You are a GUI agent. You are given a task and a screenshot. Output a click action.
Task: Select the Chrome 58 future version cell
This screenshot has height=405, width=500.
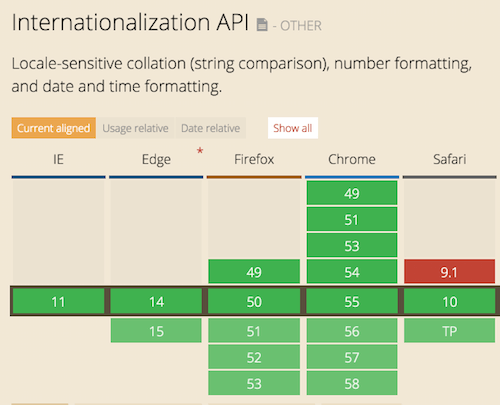[352, 383]
